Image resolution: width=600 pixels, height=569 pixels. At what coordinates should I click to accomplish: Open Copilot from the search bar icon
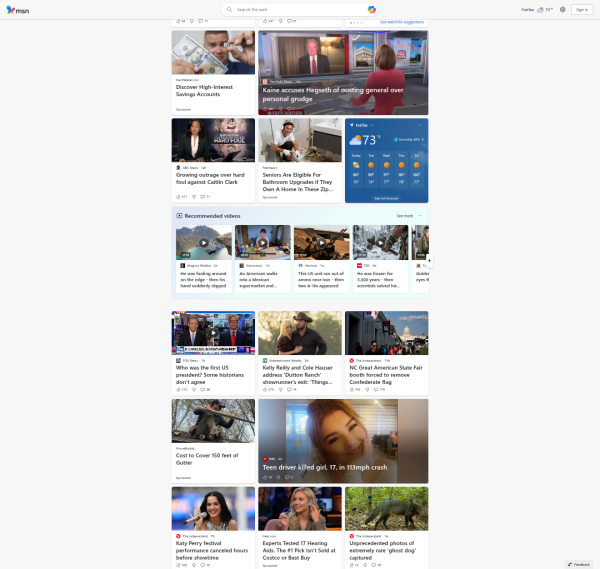click(x=372, y=10)
